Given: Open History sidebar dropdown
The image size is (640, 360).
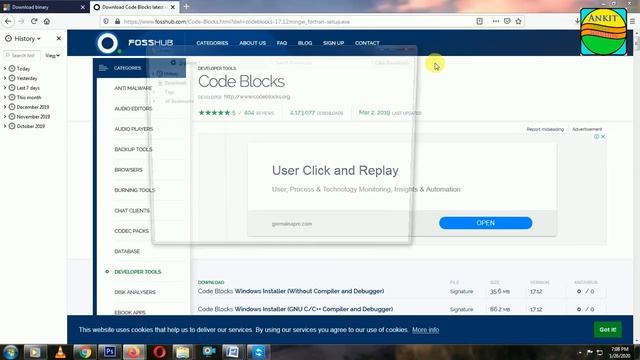Looking at the screenshot, I should pyautogui.click(x=27, y=38).
